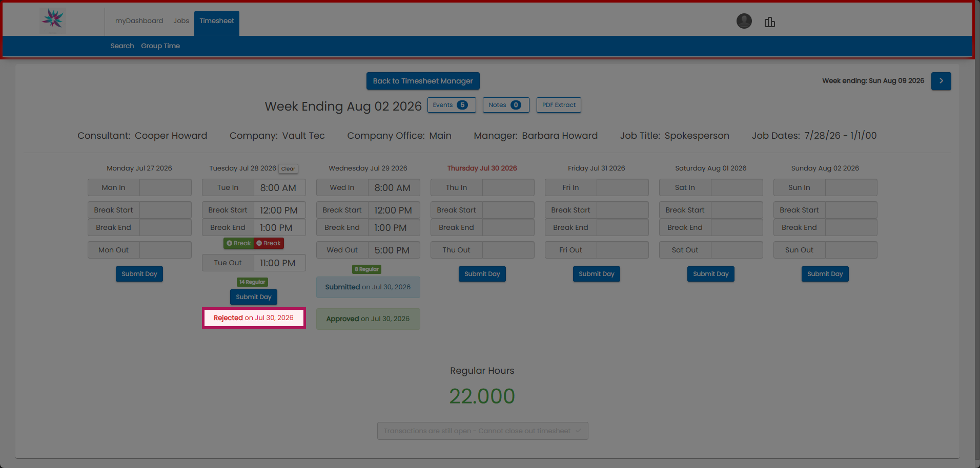Remove a break on Tuesday

(x=269, y=243)
